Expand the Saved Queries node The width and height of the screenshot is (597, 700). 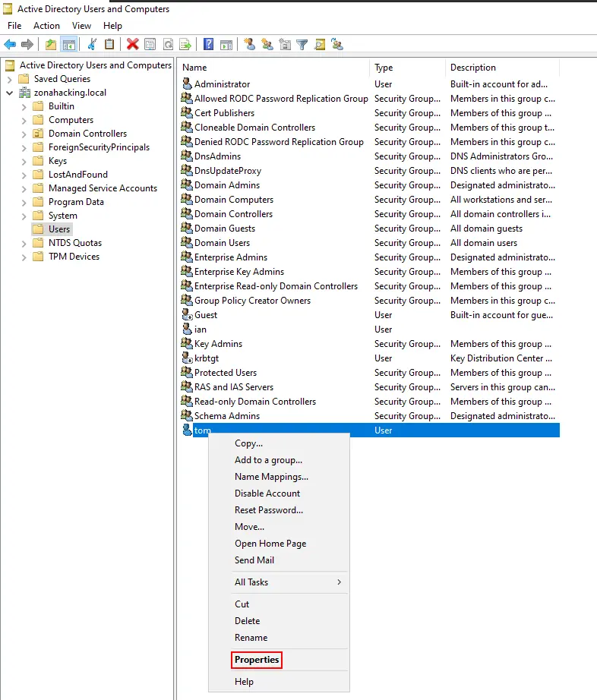point(9,79)
